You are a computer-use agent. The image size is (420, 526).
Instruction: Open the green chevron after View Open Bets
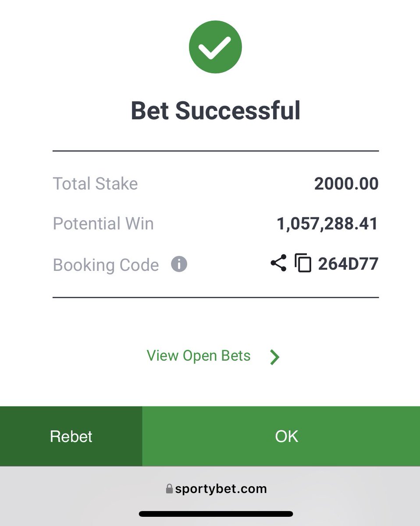click(x=275, y=357)
